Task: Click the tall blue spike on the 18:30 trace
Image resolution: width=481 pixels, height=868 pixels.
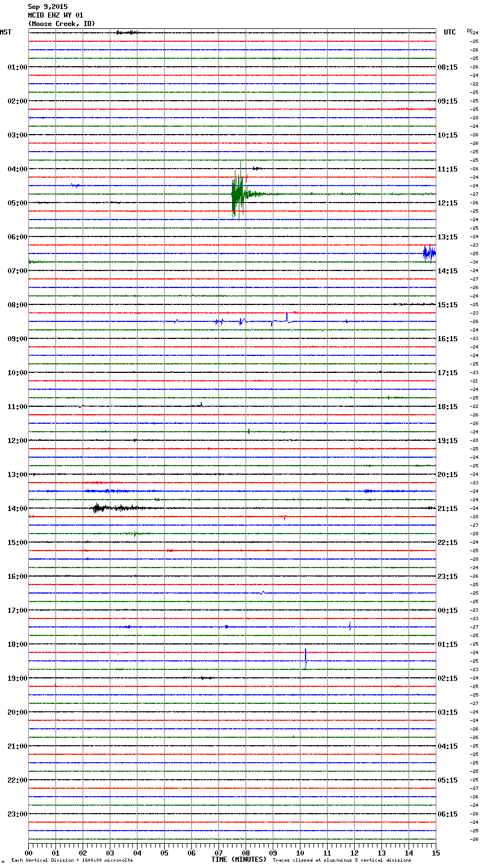Action: click(x=306, y=658)
